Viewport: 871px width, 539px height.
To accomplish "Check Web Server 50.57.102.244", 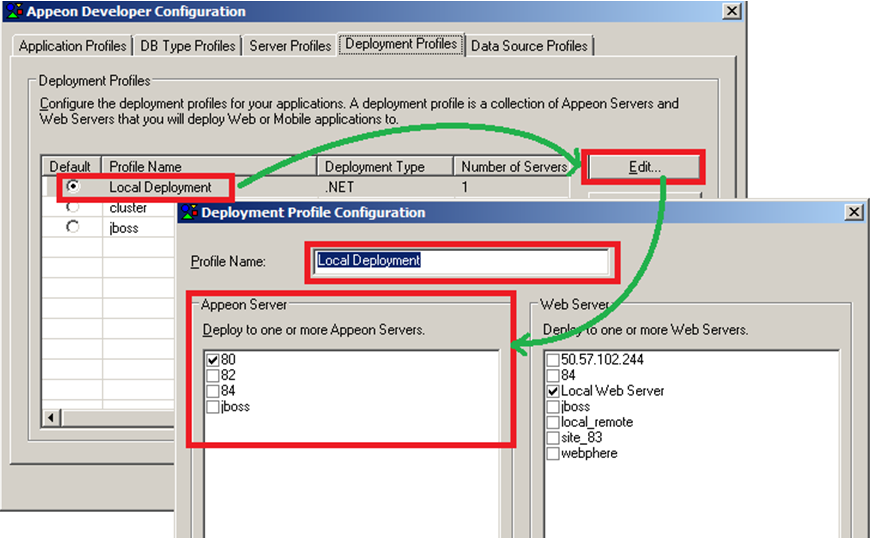I will [x=553, y=360].
